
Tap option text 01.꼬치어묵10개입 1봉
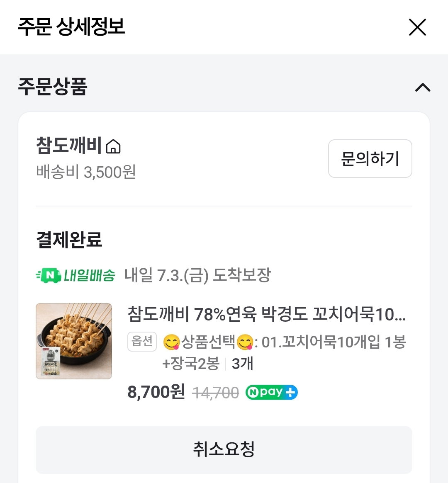click(334, 342)
